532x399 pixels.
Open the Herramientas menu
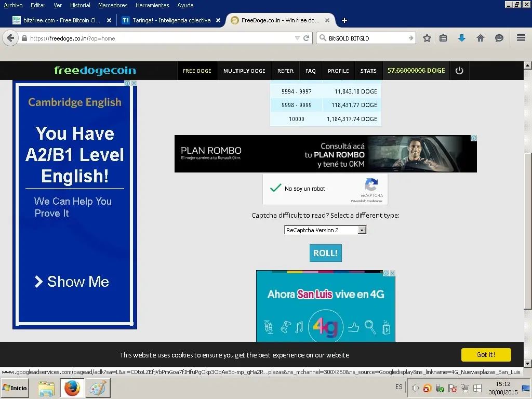[152, 5]
